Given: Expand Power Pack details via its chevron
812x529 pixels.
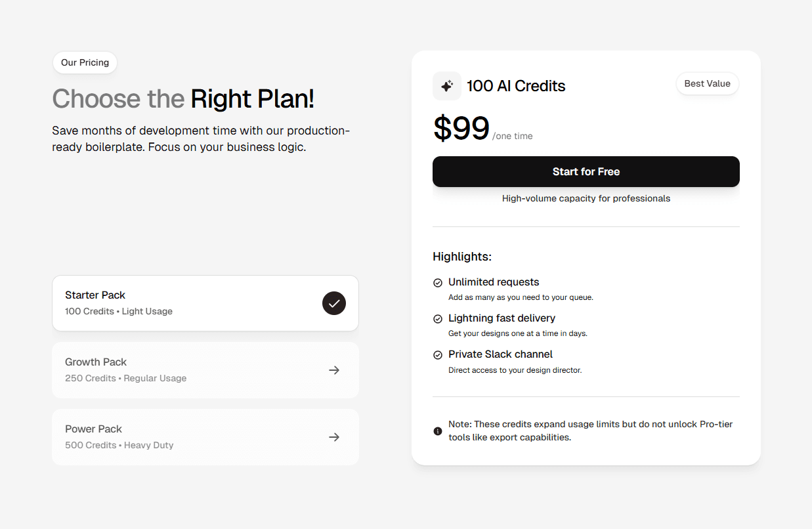Looking at the screenshot, I should coord(334,436).
